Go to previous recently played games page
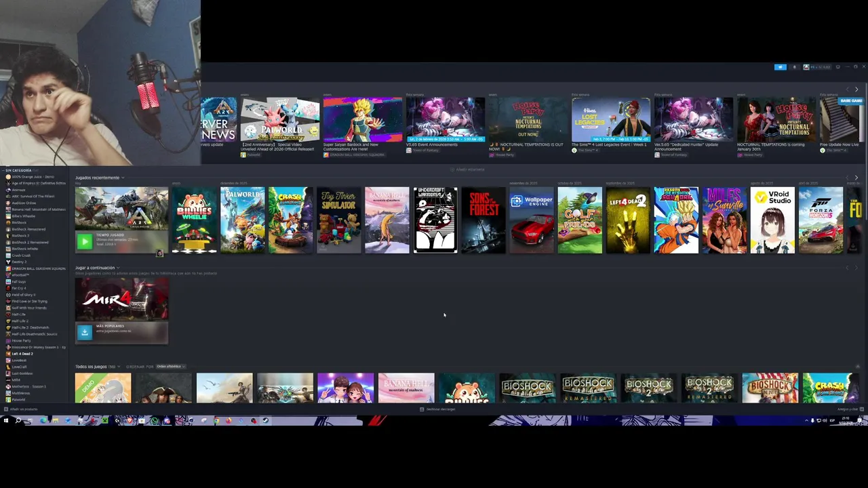 click(x=848, y=178)
